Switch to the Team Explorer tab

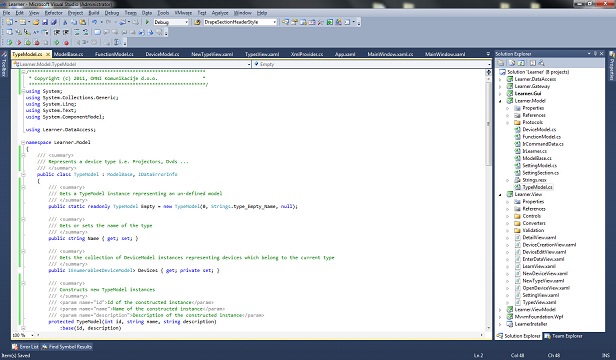pos(563,336)
